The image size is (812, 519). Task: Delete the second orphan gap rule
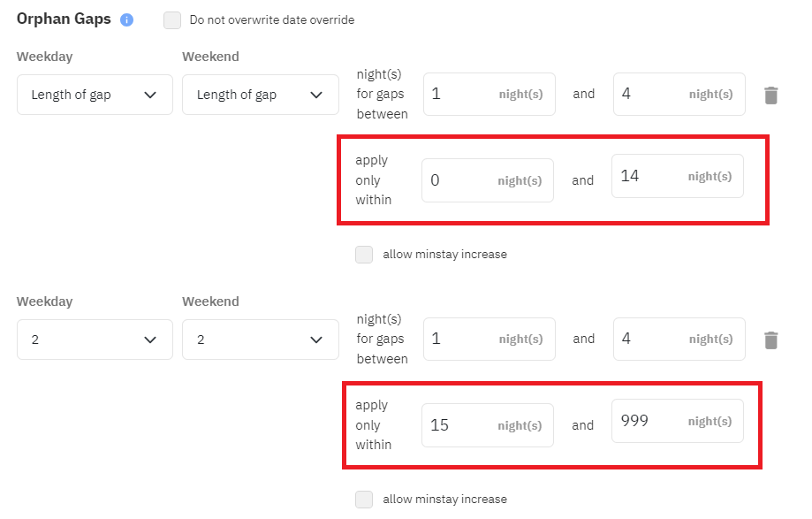771,340
